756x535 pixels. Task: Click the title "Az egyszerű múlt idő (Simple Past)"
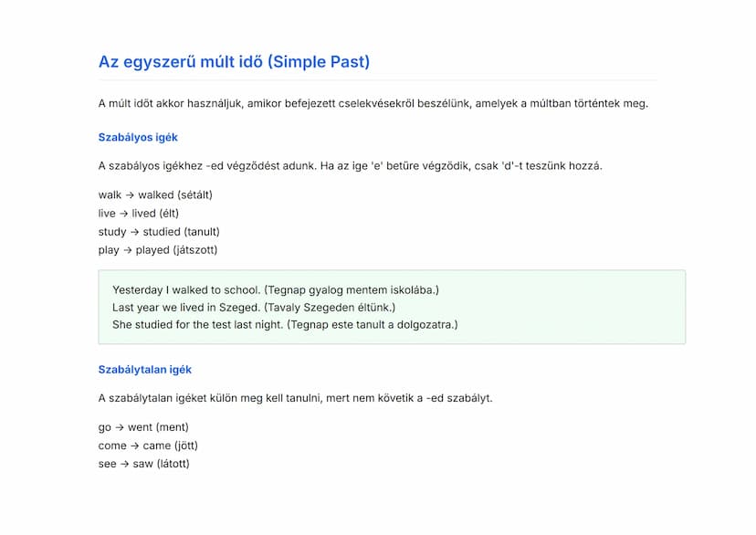[234, 62]
